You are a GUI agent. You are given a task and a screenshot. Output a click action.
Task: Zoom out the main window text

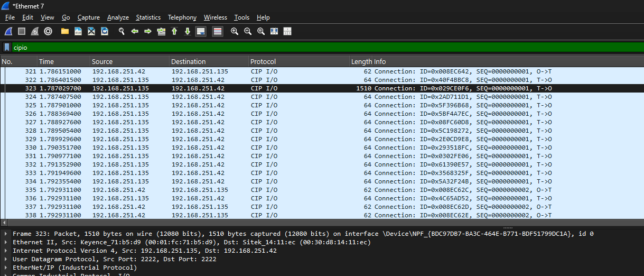coord(248,31)
